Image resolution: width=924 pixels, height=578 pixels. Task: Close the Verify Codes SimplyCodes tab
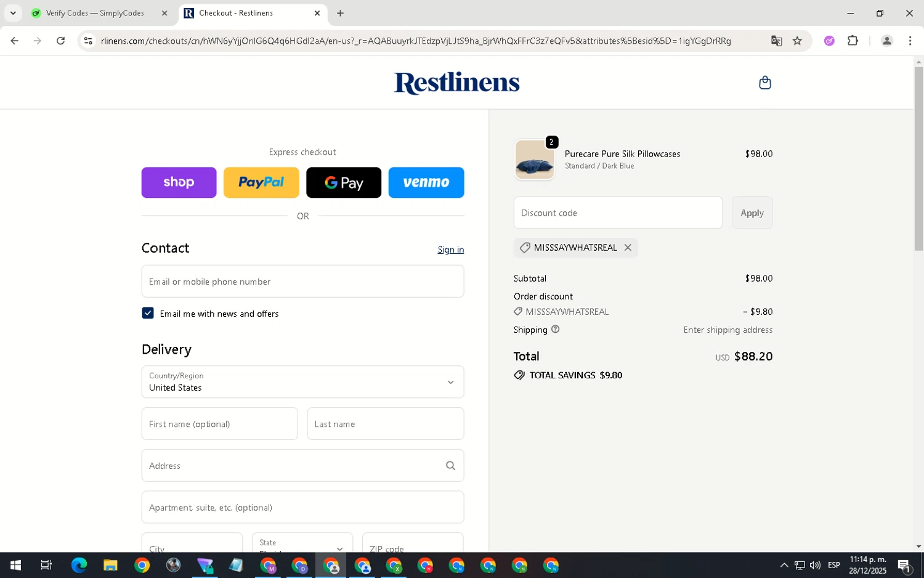coord(164,13)
